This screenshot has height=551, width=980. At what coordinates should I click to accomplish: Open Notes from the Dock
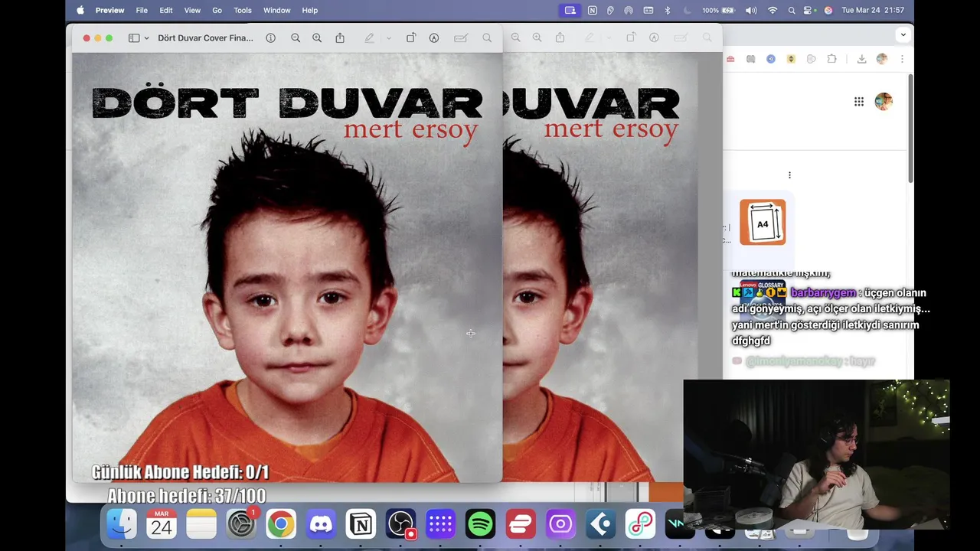pyautogui.click(x=201, y=524)
